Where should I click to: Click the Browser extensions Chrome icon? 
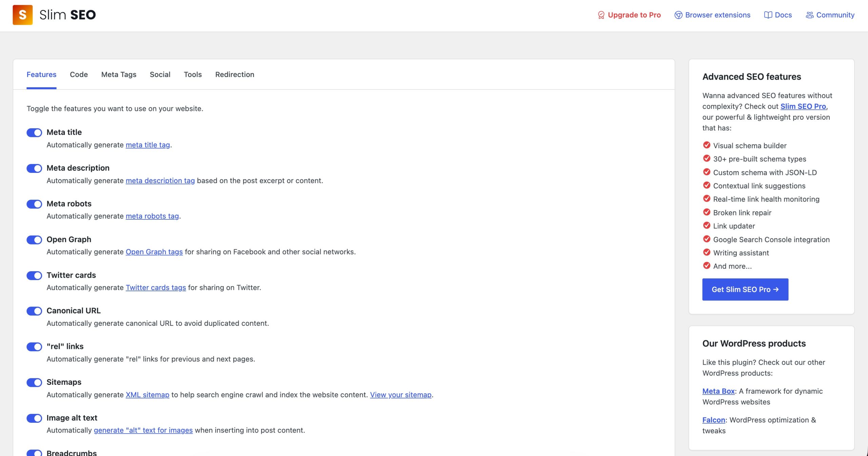click(678, 15)
